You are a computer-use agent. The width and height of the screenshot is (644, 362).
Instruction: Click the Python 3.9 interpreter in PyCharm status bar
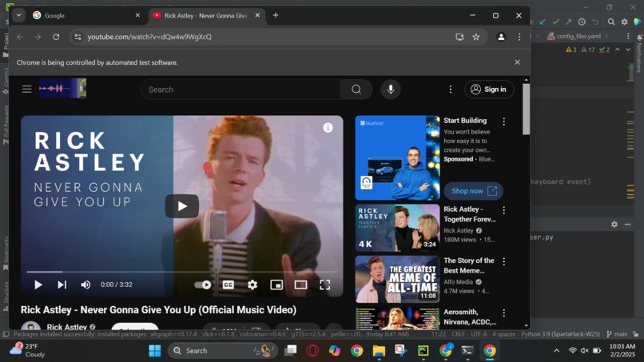pyautogui.click(x=560, y=334)
